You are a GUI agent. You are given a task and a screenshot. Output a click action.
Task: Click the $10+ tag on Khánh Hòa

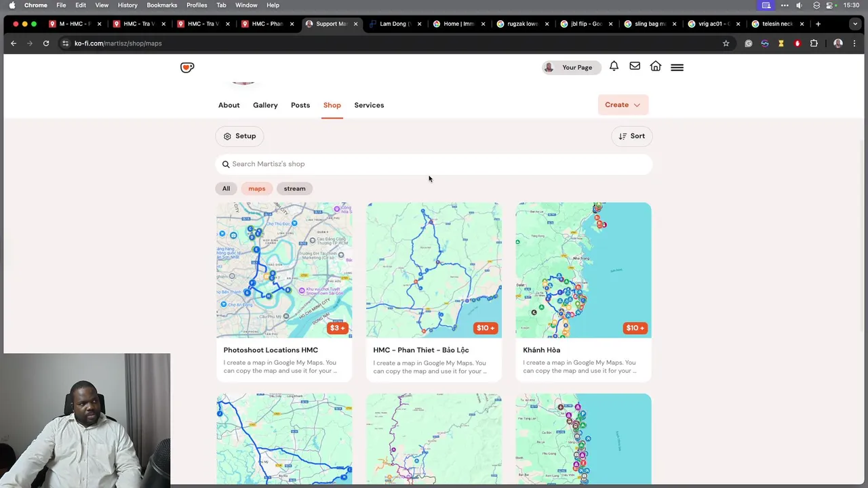pyautogui.click(x=635, y=328)
